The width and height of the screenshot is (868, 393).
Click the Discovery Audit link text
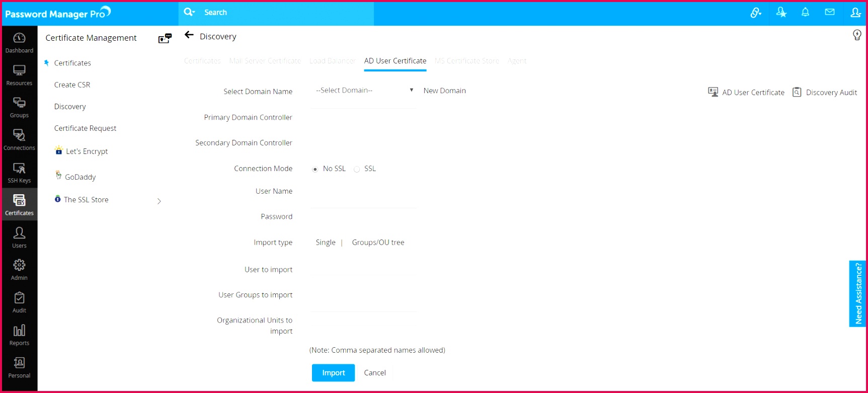pos(831,93)
